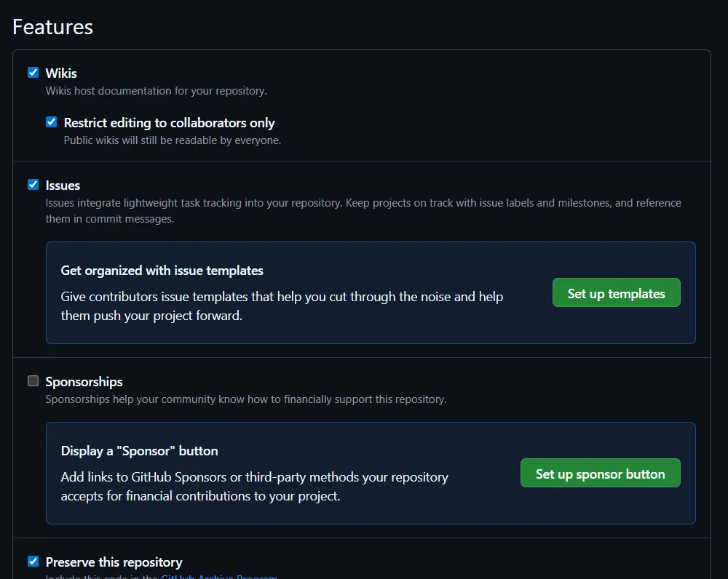
Task: Toggle the Restrict editing to collaborators checkbox
Action: click(x=51, y=122)
